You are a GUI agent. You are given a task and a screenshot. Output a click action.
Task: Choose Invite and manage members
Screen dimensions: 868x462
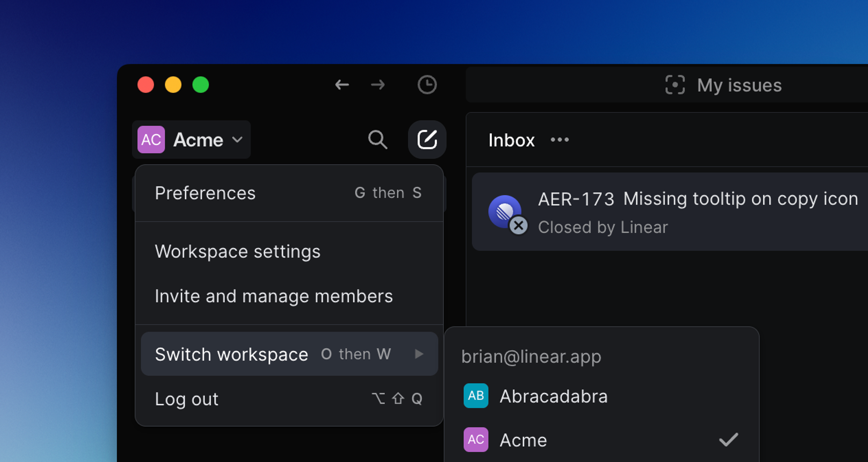[x=274, y=296]
